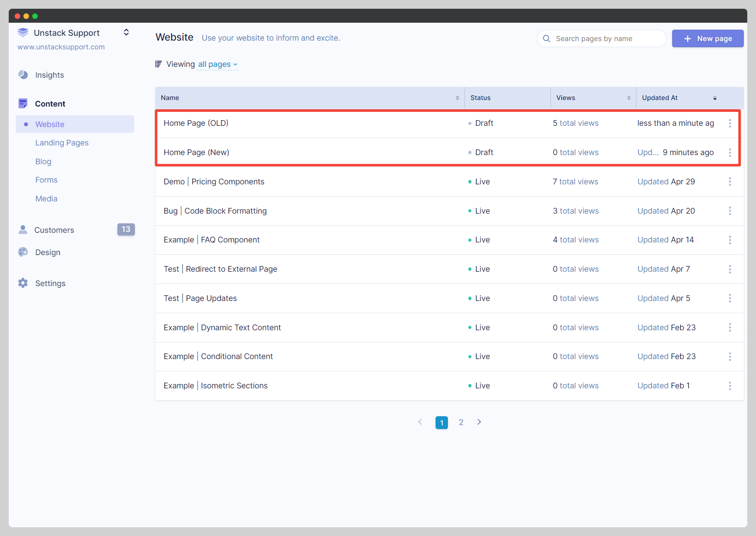Click the New page button
Viewport: 756px width, 536px height.
(708, 38)
